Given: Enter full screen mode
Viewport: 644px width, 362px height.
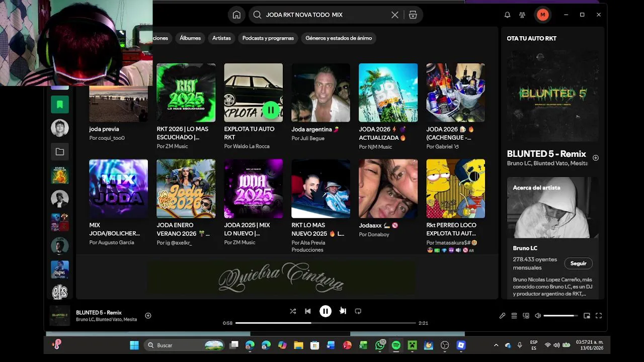Looking at the screenshot, I should pos(599,316).
